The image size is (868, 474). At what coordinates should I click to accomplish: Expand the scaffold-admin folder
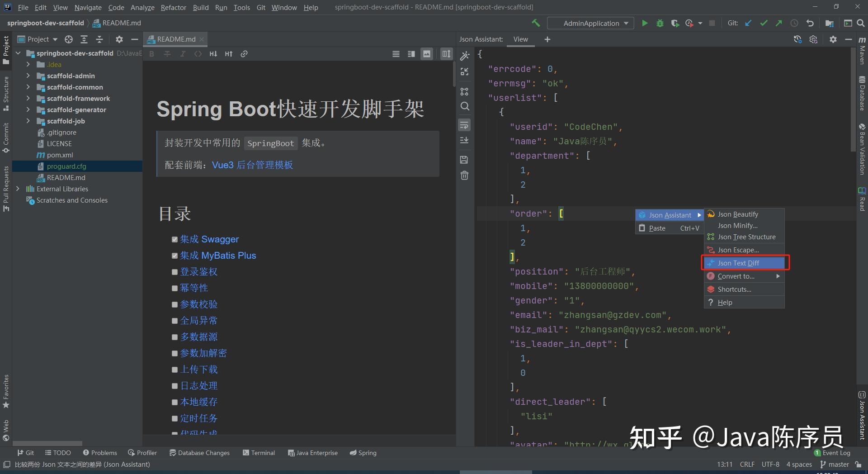28,76
